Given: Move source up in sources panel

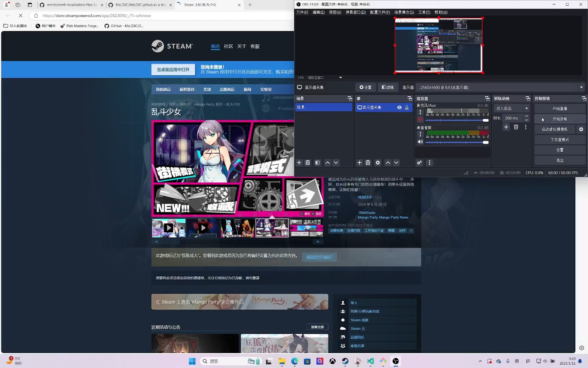Looking at the screenshot, I should point(388,163).
